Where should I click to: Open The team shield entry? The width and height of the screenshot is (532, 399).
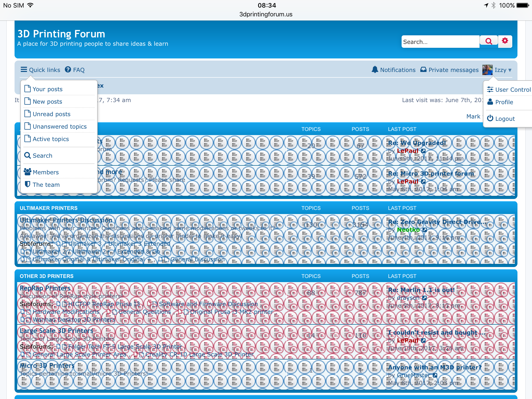27,184
